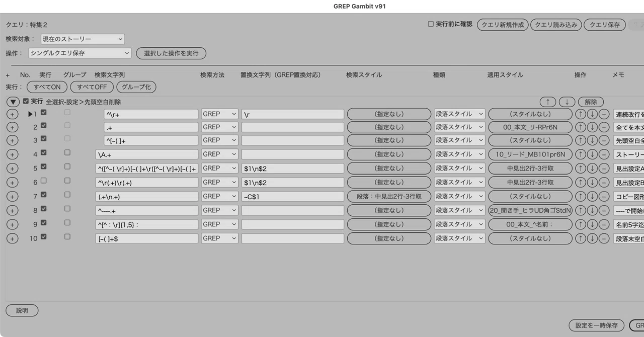This screenshot has width=644, height=337.
Task: Move row 9 down with its down-arrow icon
Action: 593,225
